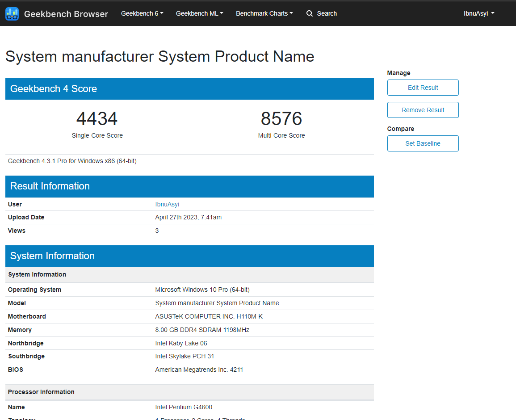Click the Geekbench 4.3.1 Pro version text

pos(72,161)
